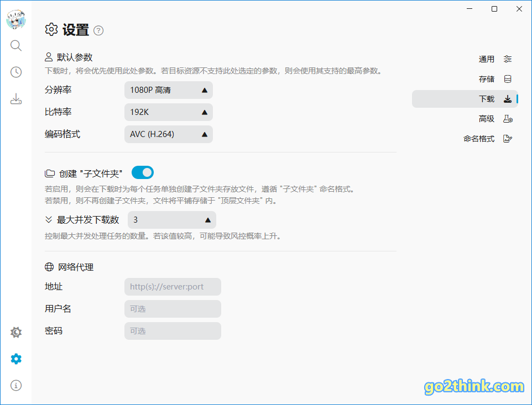Click the 默认参数 person icon
Viewport: 532px width, 405px height.
(x=49, y=57)
